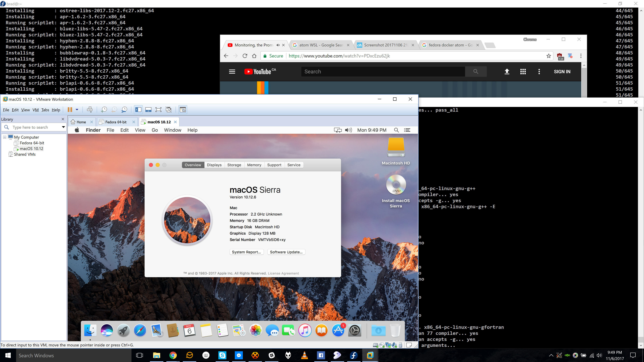644x362 pixels.
Task: Switch to the Fedora 64-bit tab
Action: pos(116,122)
